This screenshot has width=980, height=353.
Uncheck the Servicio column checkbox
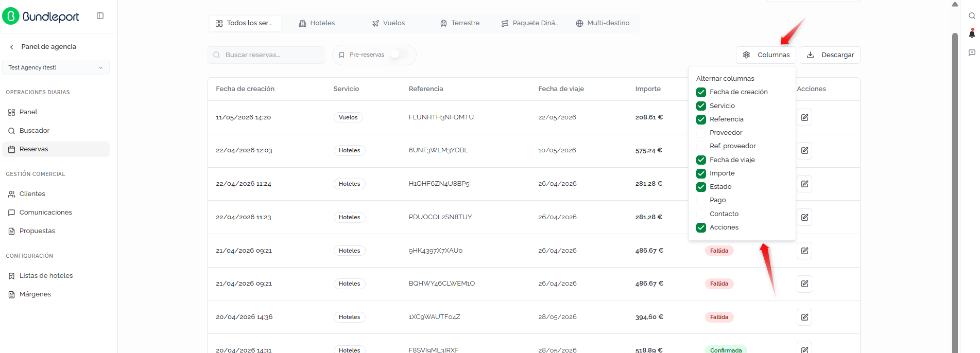[x=701, y=106]
